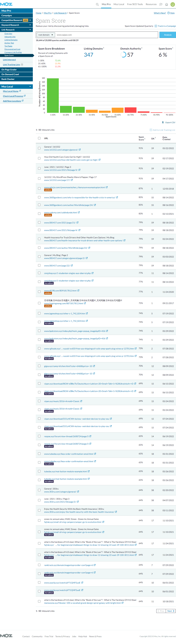
Task: Click the tall green 1-10% chart bar
Action: point(53,95)
